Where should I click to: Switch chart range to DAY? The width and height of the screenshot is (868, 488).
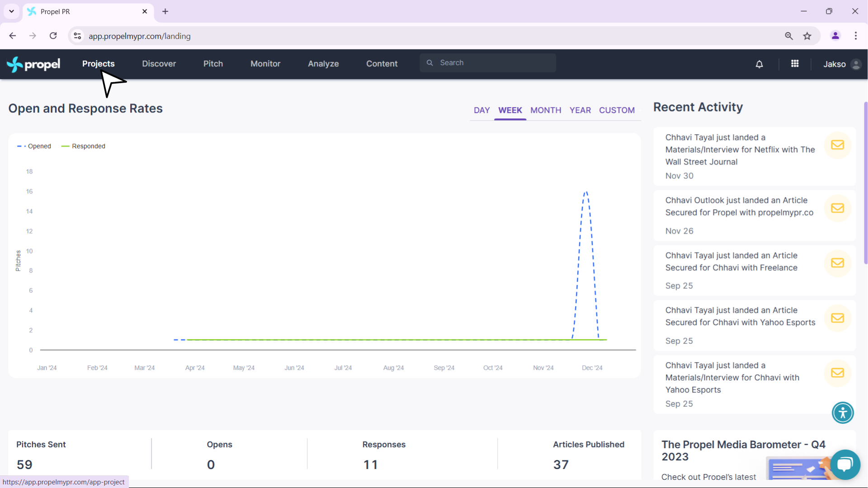[482, 110]
